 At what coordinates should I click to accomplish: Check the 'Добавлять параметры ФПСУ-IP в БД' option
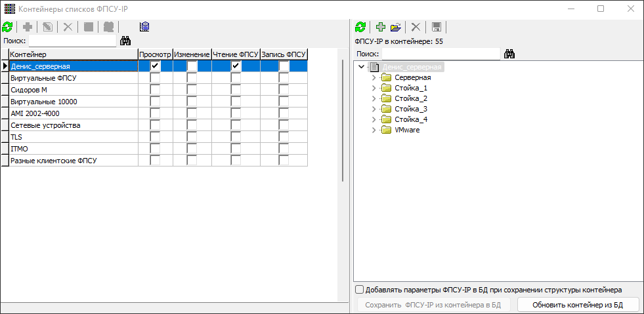359,290
